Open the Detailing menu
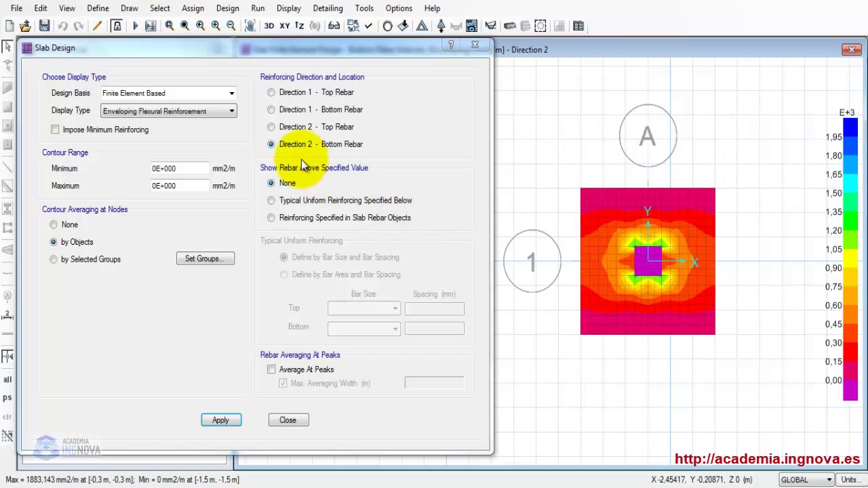Viewport: 868px width, 488px height. pos(328,8)
